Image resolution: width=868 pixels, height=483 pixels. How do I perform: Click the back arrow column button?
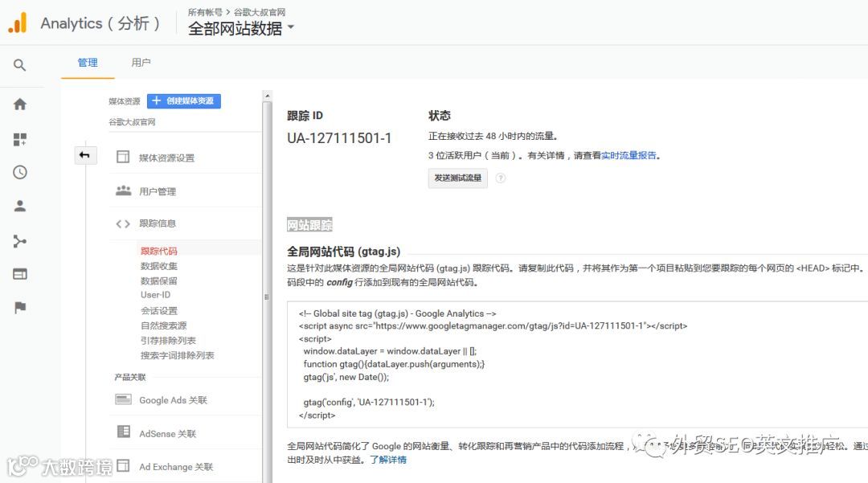coord(85,155)
